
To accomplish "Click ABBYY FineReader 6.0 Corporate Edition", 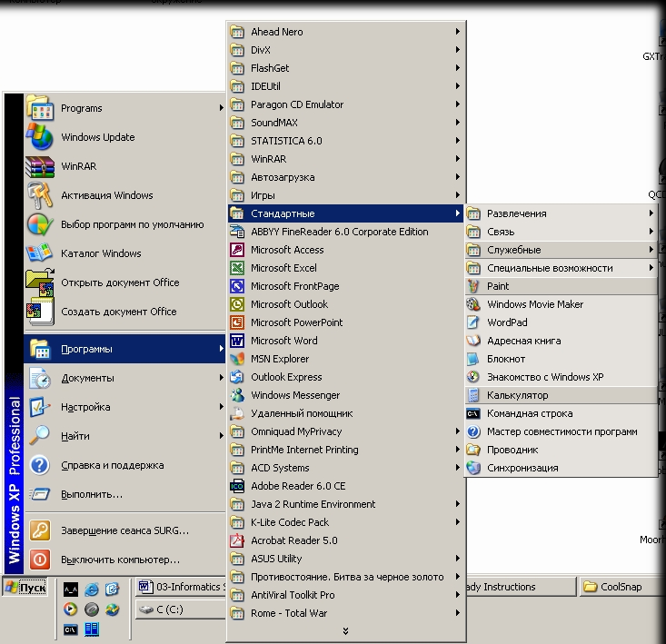I will click(346, 232).
